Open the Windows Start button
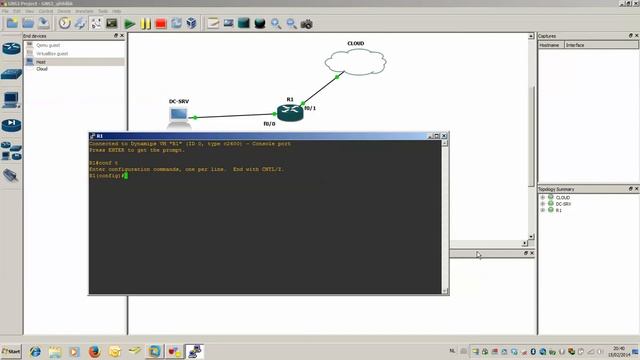 (x=11, y=351)
